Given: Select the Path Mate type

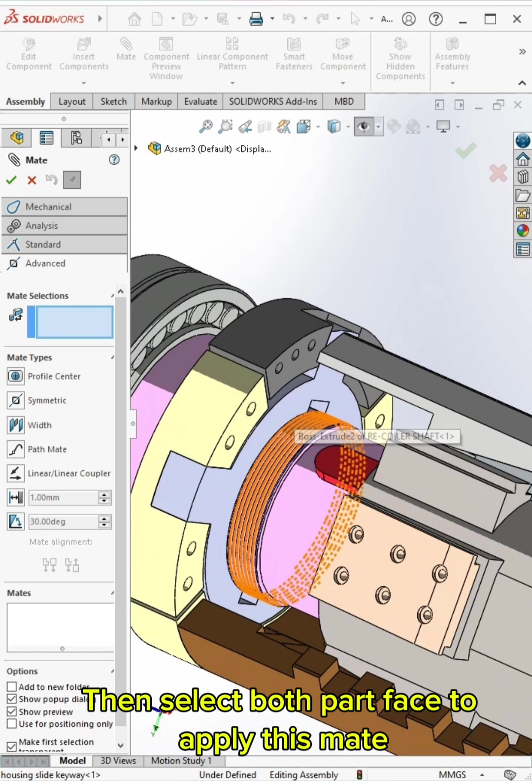Looking at the screenshot, I should (x=37, y=449).
